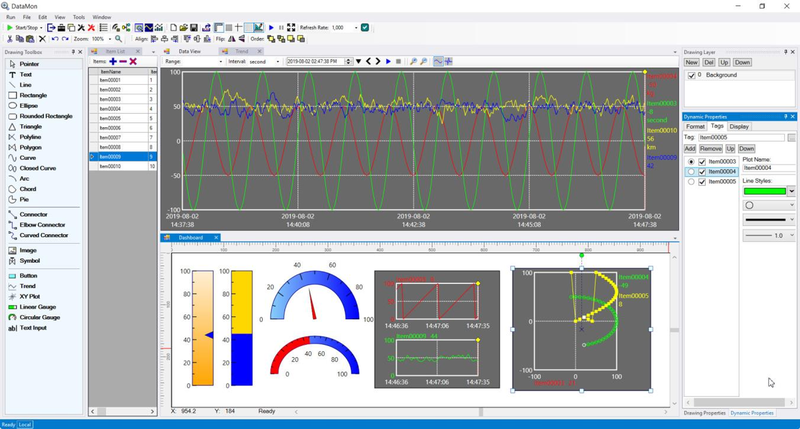Click the Drawing Layer Down button
This screenshot has height=429, width=800.
pos(742,62)
